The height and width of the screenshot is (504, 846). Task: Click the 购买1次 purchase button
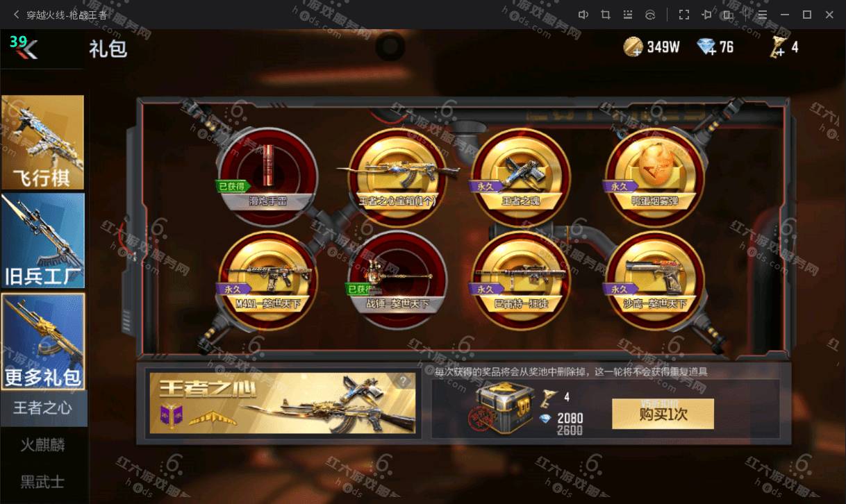pyautogui.click(x=663, y=414)
